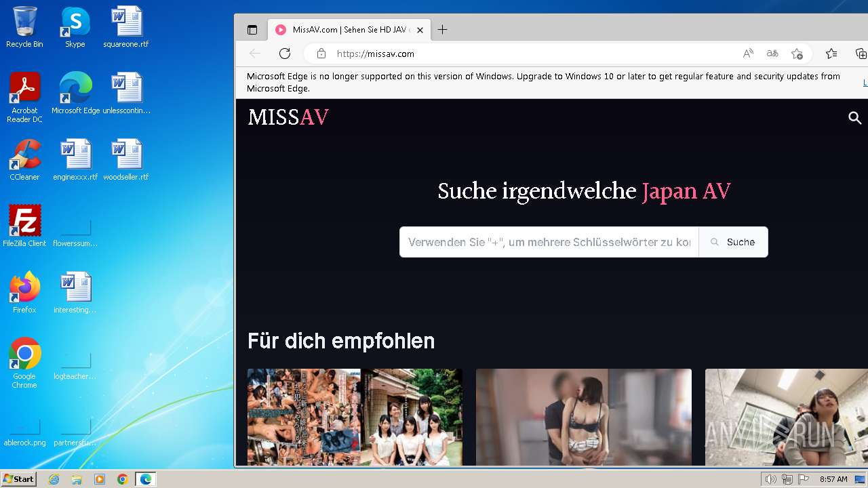Click the network tray icon
The image size is (868, 488).
pyautogui.click(x=787, y=479)
